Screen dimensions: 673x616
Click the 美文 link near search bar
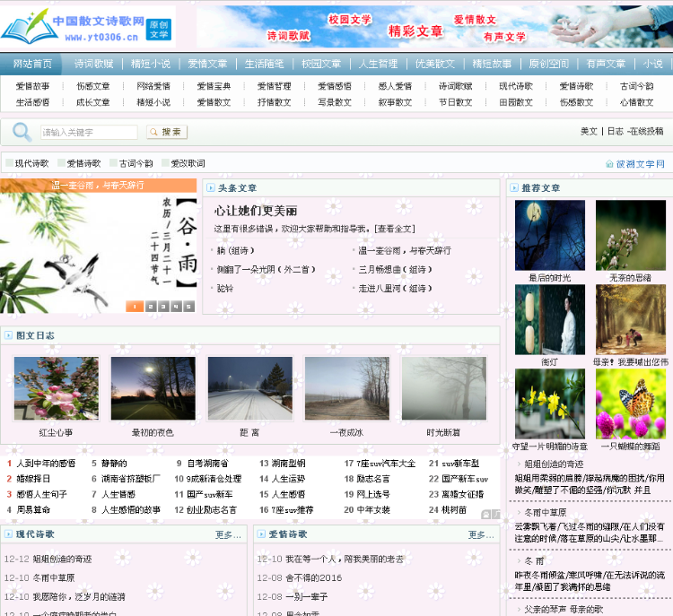coord(589,131)
